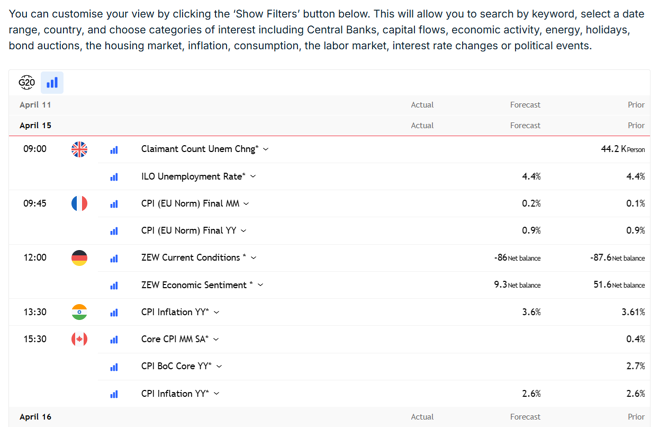Click importance bars icon beside CPI BoC Core
The height and width of the screenshot is (427, 660).
pos(114,367)
